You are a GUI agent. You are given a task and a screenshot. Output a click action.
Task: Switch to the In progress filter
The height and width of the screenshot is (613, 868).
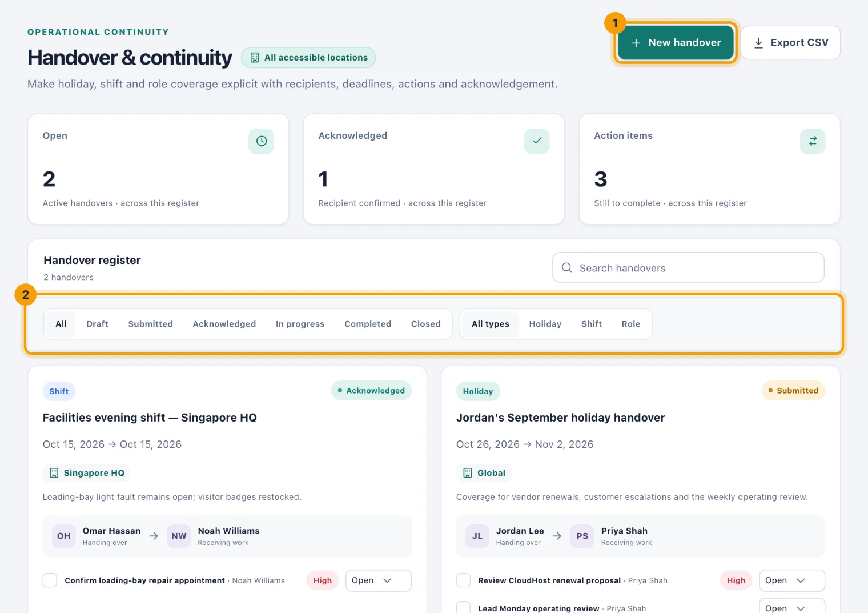point(300,324)
